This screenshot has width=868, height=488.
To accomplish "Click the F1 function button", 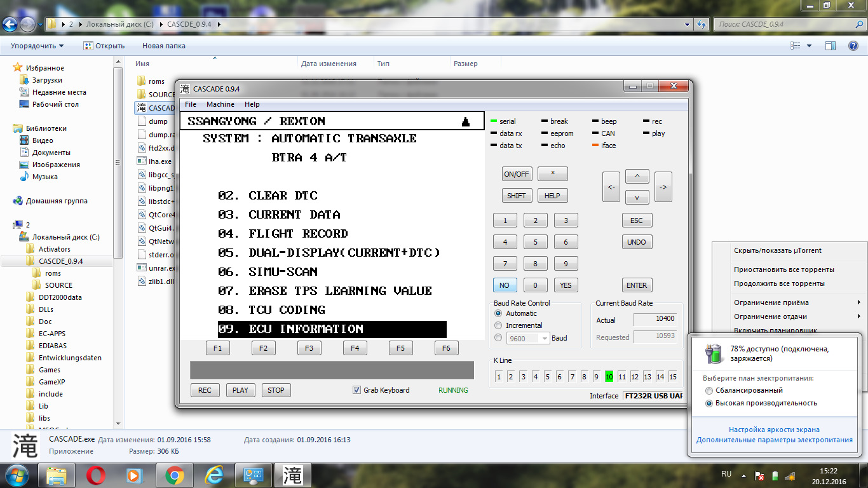I will (x=218, y=348).
